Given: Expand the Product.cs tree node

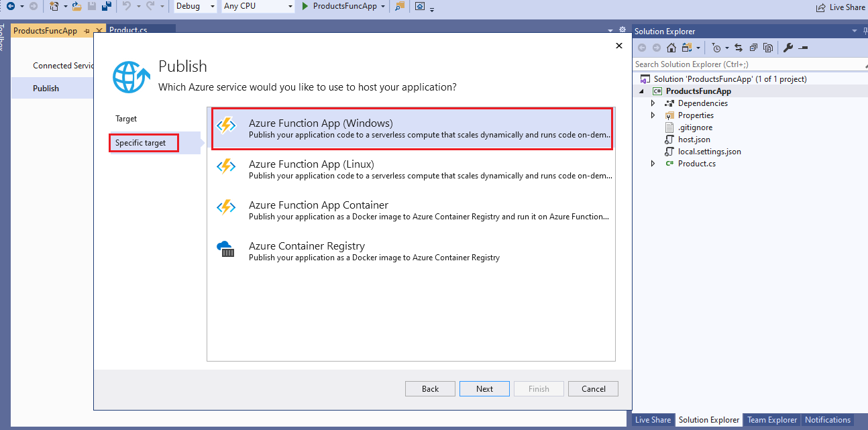Looking at the screenshot, I should [x=653, y=164].
